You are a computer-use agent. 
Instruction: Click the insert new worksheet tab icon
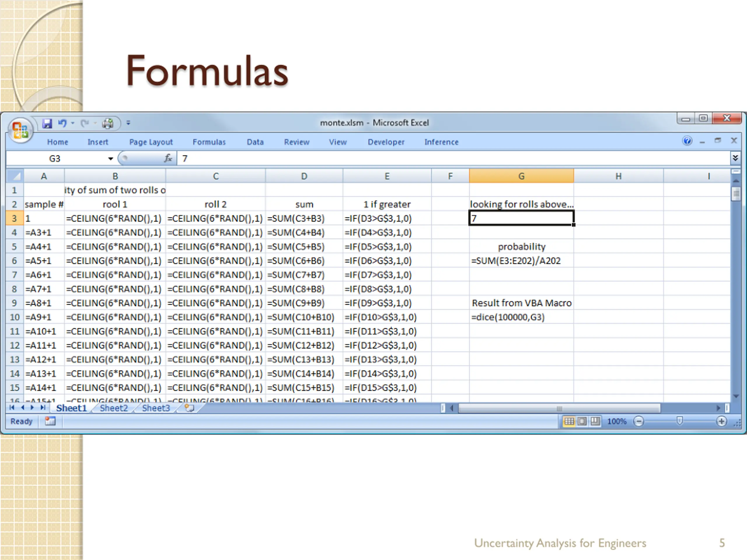pyautogui.click(x=189, y=408)
